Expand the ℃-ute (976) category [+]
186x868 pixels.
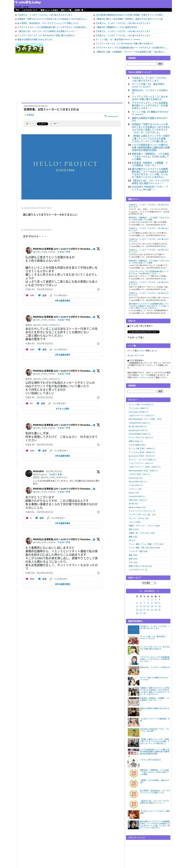pos(141,486)
